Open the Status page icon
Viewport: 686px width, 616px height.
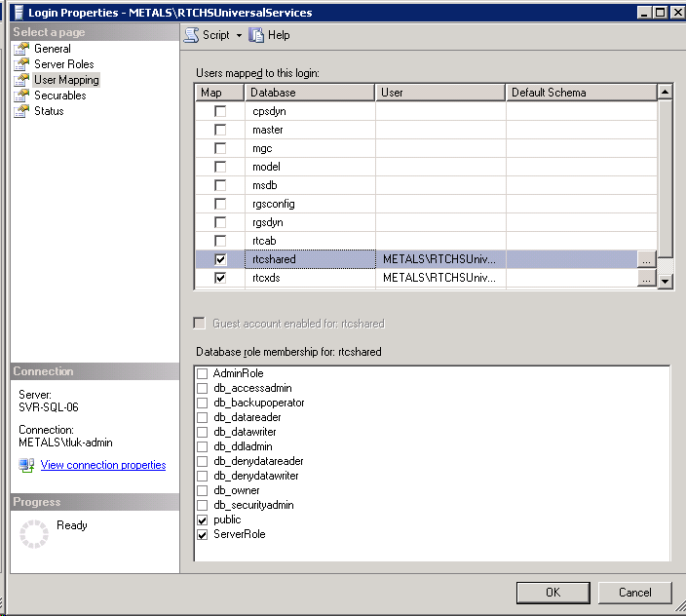(21, 111)
